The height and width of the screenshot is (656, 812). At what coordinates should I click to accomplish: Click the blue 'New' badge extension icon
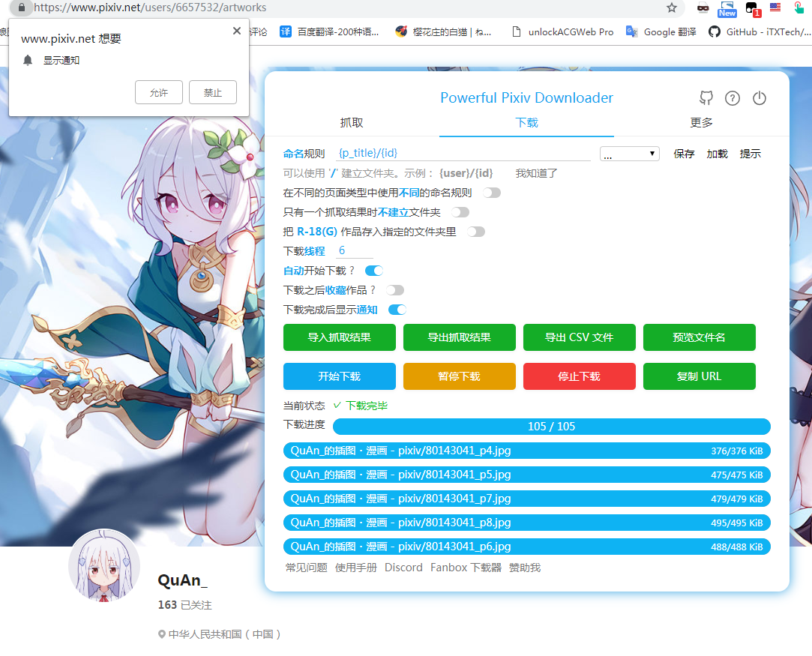pyautogui.click(x=727, y=8)
